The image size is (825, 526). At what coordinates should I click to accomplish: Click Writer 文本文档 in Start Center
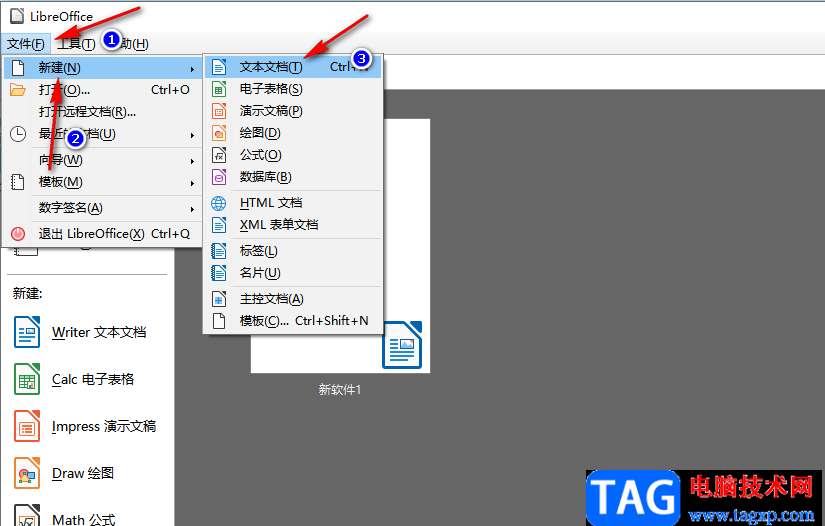[99, 332]
